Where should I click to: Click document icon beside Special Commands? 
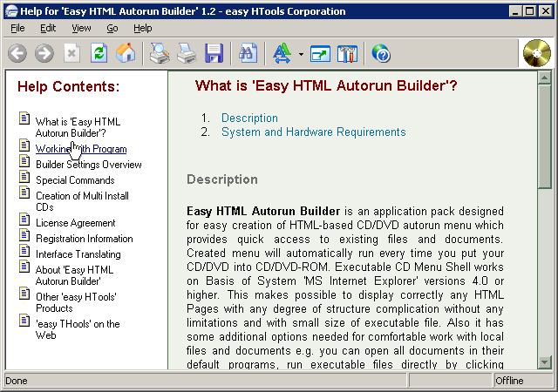(24, 176)
